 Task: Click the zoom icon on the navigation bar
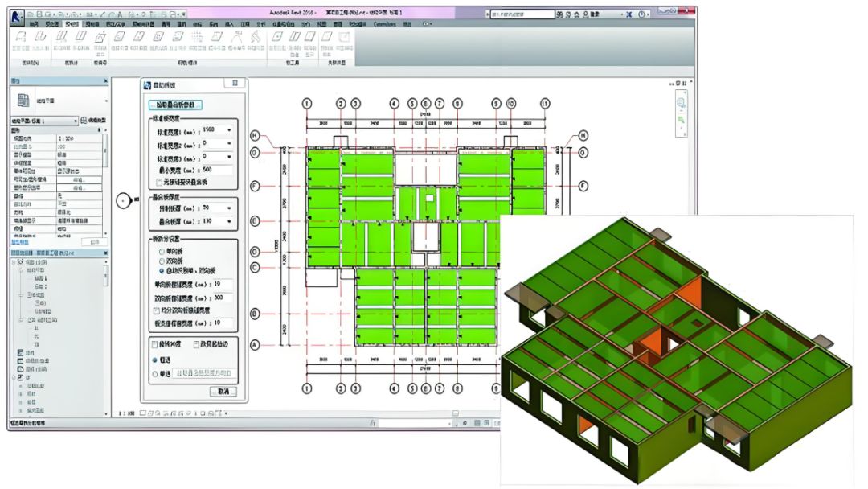point(681,120)
